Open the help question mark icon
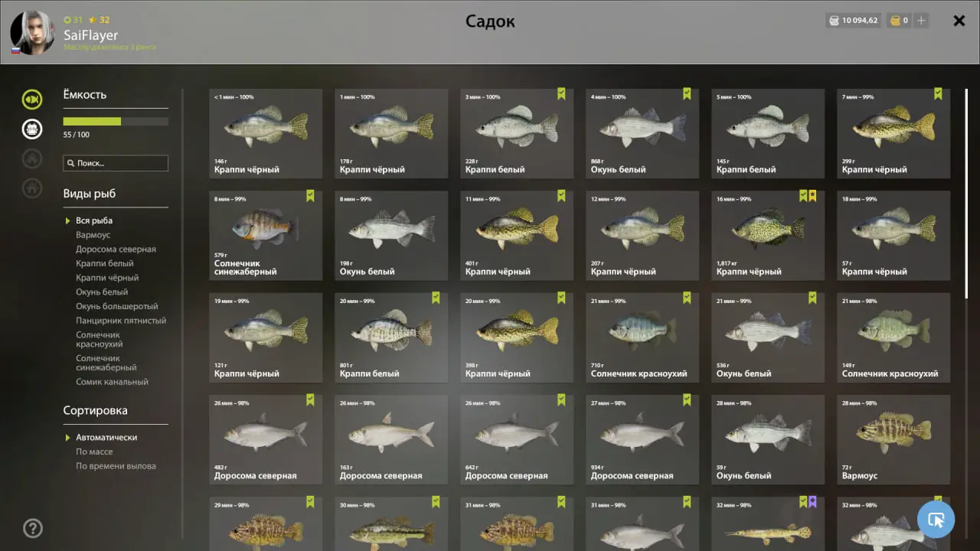 tap(33, 528)
